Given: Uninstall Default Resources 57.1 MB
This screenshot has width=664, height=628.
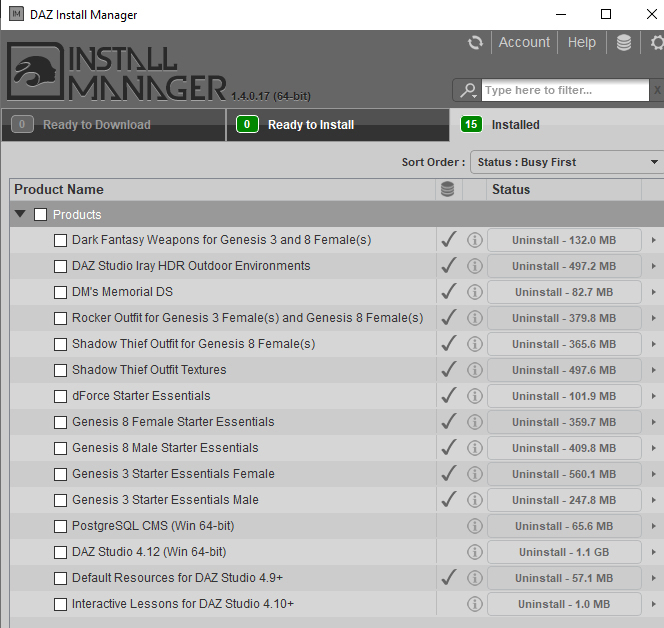Looking at the screenshot, I should coord(564,578).
